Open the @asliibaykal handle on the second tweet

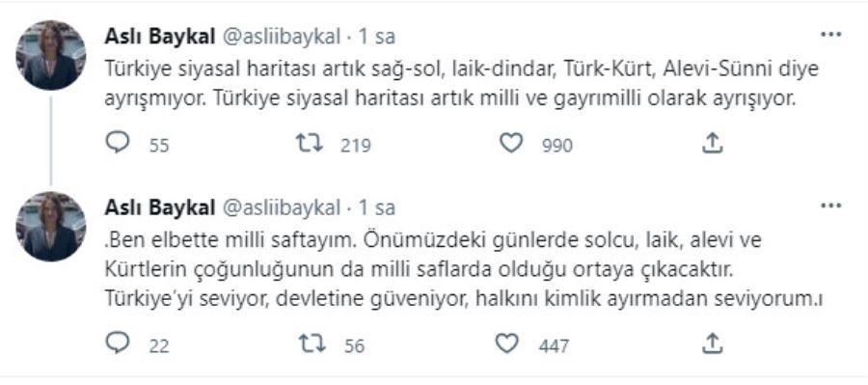(x=282, y=207)
